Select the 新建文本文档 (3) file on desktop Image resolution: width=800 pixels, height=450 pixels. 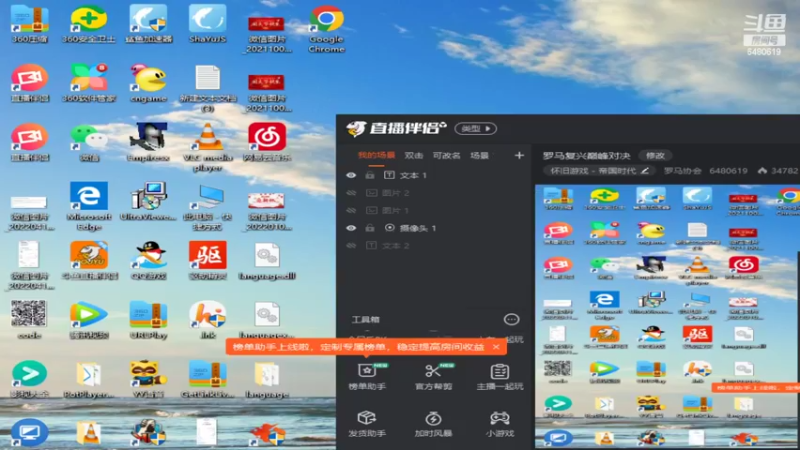point(208,88)
